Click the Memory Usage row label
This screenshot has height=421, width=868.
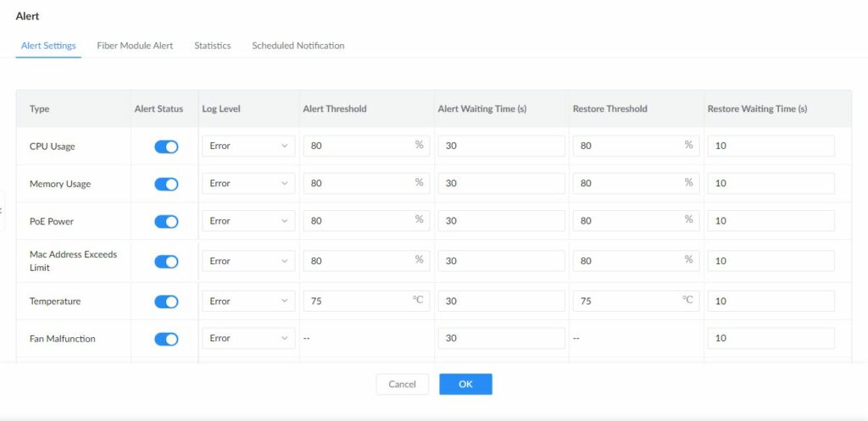[60, 184]
